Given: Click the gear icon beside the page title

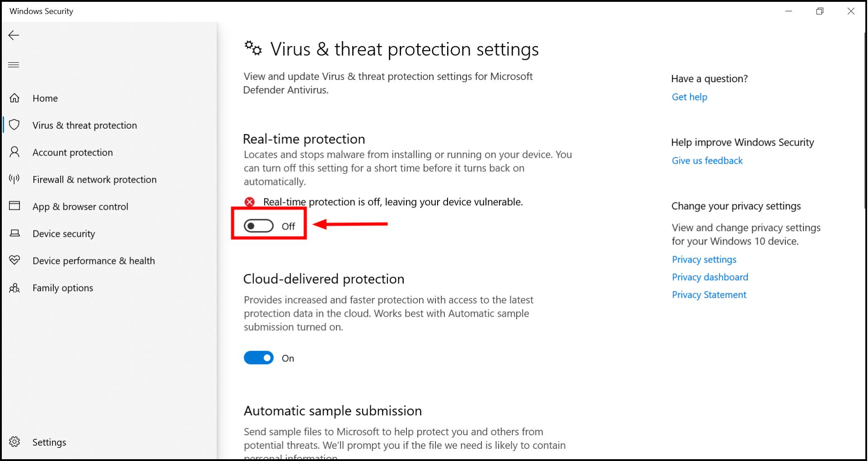Looking at the screenshot, I should (x=253, y=48).
